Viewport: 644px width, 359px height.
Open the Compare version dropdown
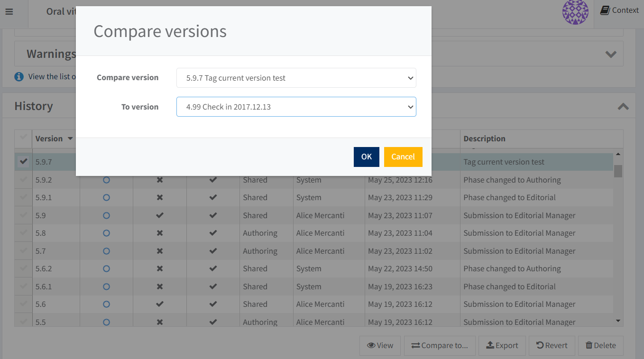296,78
